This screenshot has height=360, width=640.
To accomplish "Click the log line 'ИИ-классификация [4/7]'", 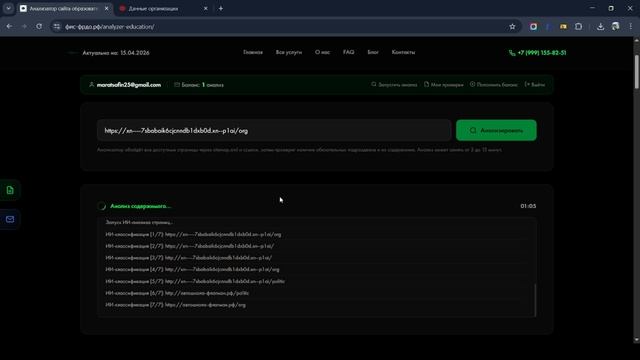I will pyautogui.click(x=192, y=269).
